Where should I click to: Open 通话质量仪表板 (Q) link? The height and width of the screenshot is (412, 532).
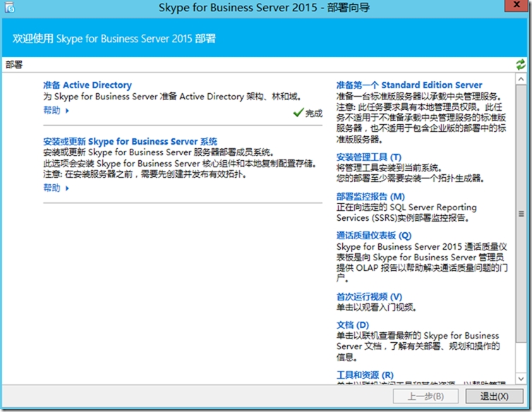[x=374, y=235]
